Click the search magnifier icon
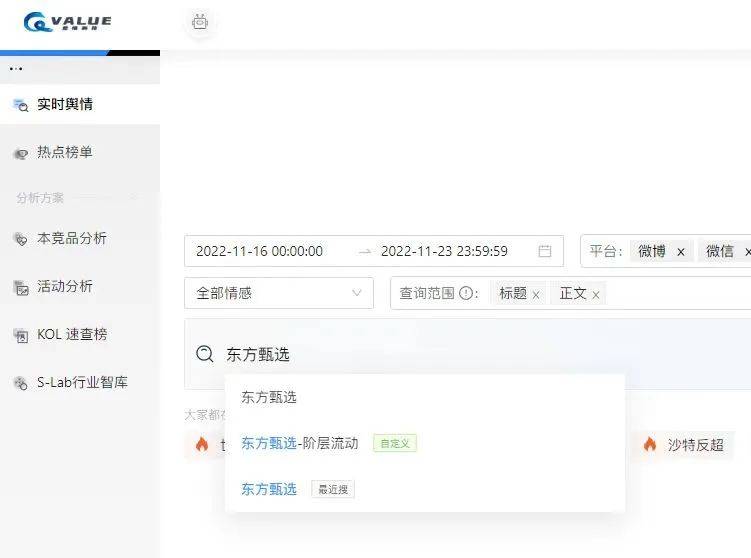Screen dimensions: 751x558 205,354
